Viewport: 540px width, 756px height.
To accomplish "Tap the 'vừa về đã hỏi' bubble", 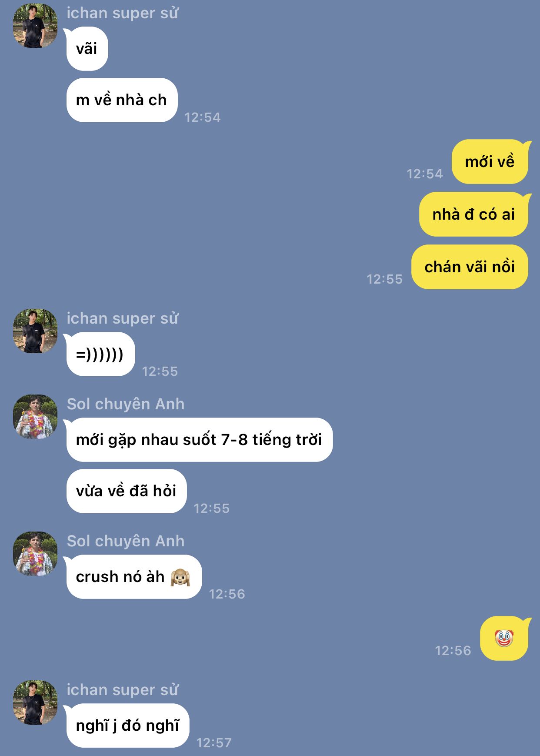I will [126, 491].
